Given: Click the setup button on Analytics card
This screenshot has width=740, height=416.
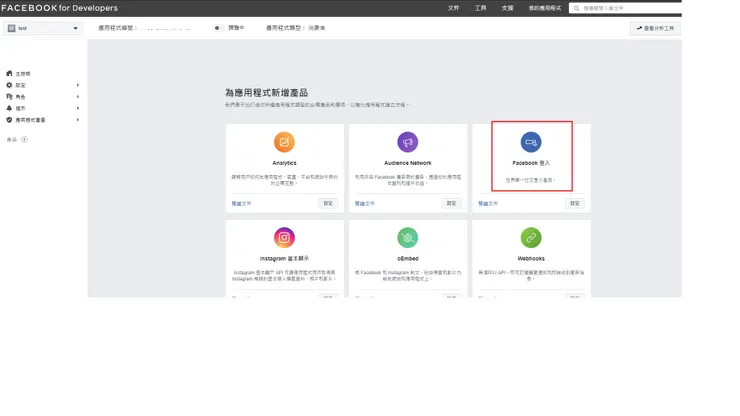Looking at the screenshot, I should (x=328, y=204).
